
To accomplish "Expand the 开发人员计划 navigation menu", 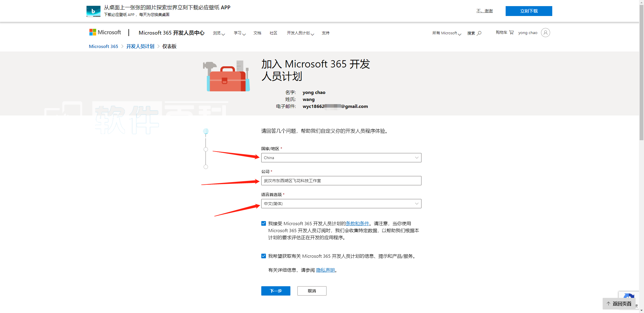I will coord(300,33).
